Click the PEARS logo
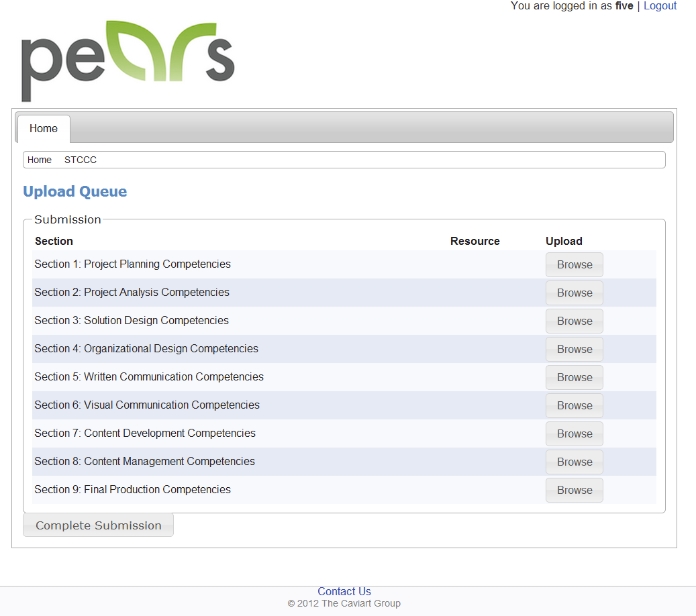 coord(128,60)
